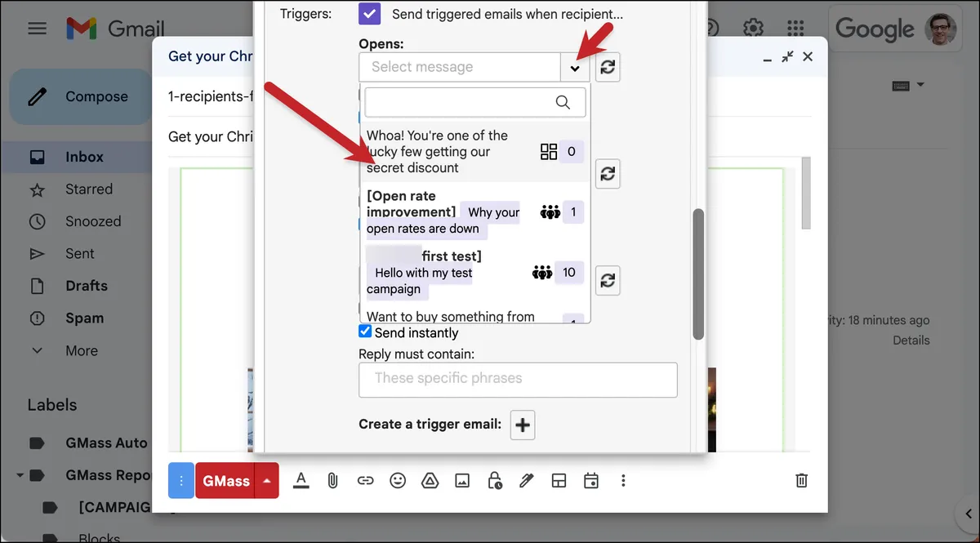
Task: Click the insert link icon
Action: tap(365, 480)
